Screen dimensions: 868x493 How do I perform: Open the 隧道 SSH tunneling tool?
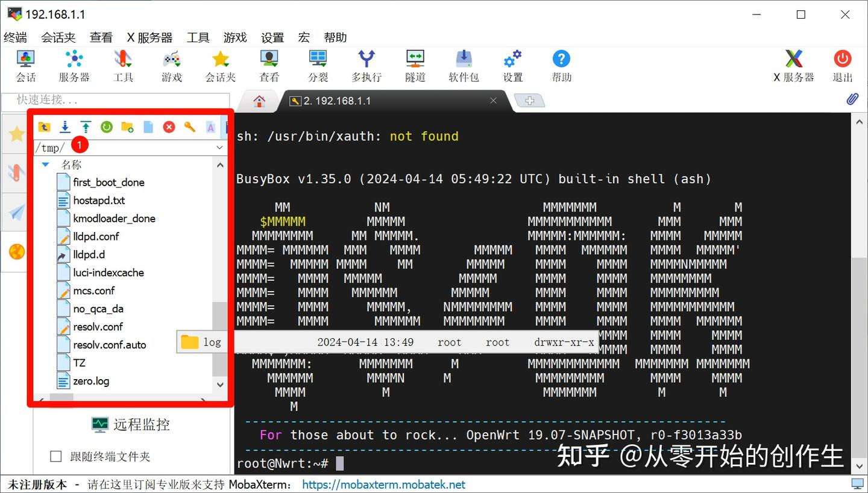click(x=415, y=65)
